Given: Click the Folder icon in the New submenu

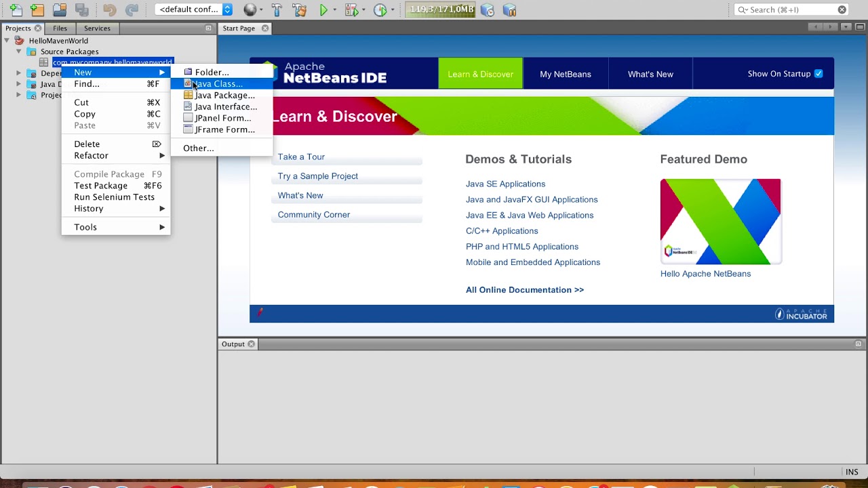Looking at the screenshot, I should [x=188, y=72].
